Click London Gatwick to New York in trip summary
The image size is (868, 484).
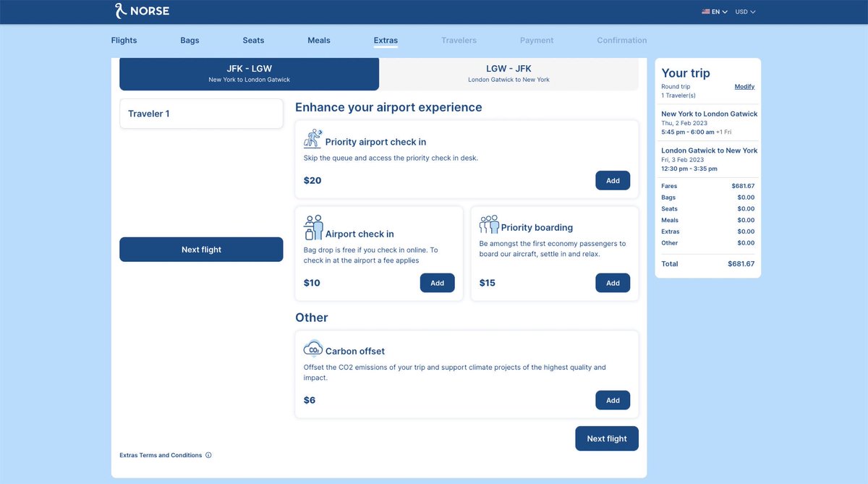(710, 150)
